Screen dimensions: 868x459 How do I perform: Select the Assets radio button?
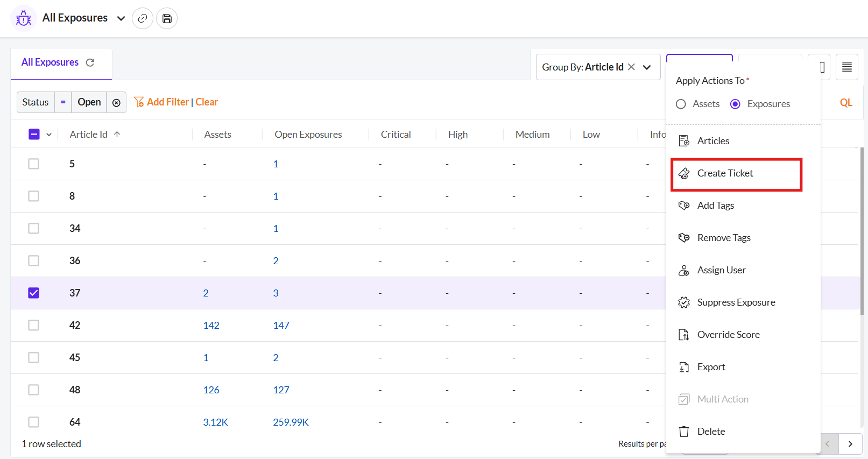pyautogui.click(x=681, y=104)
